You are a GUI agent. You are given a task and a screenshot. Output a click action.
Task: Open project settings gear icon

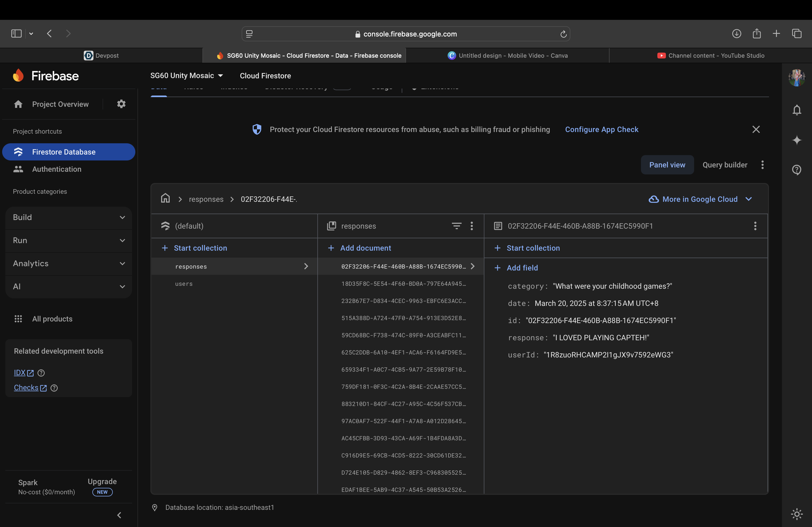[x=121, y=104]
